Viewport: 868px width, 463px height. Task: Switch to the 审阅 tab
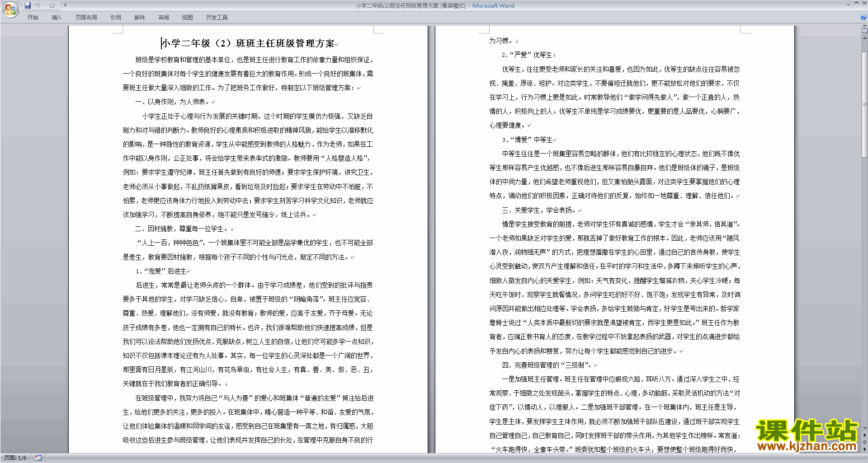click(x=164, y=18)
